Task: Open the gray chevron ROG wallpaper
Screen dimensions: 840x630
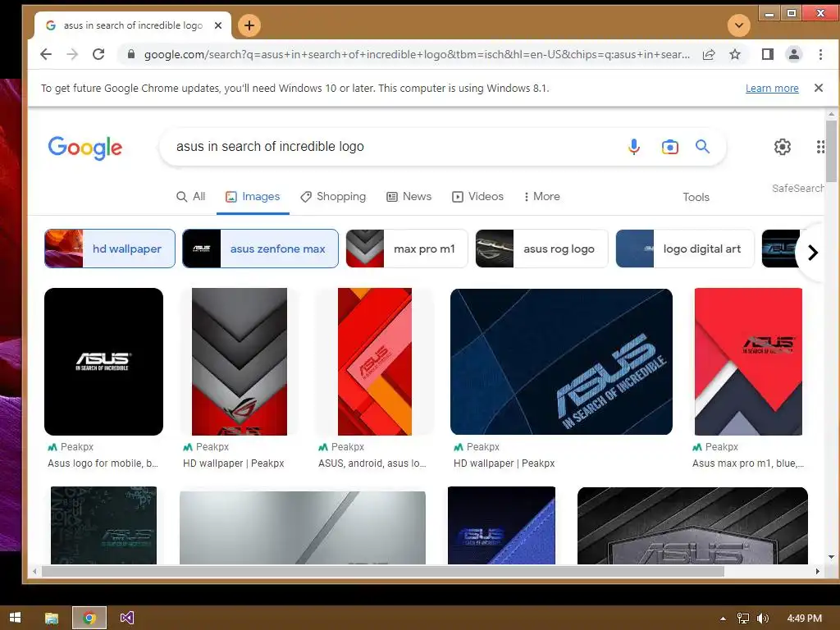Action: click(240, 362)
